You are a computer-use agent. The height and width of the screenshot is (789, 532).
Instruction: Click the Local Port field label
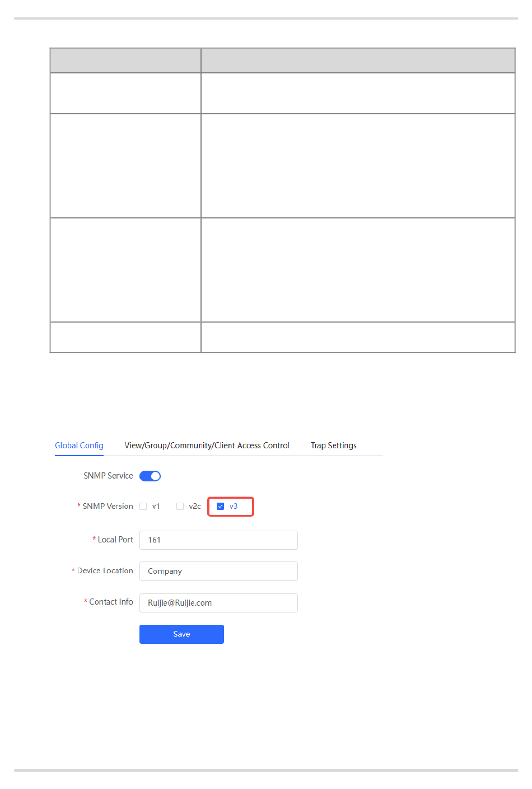(115, 540)
